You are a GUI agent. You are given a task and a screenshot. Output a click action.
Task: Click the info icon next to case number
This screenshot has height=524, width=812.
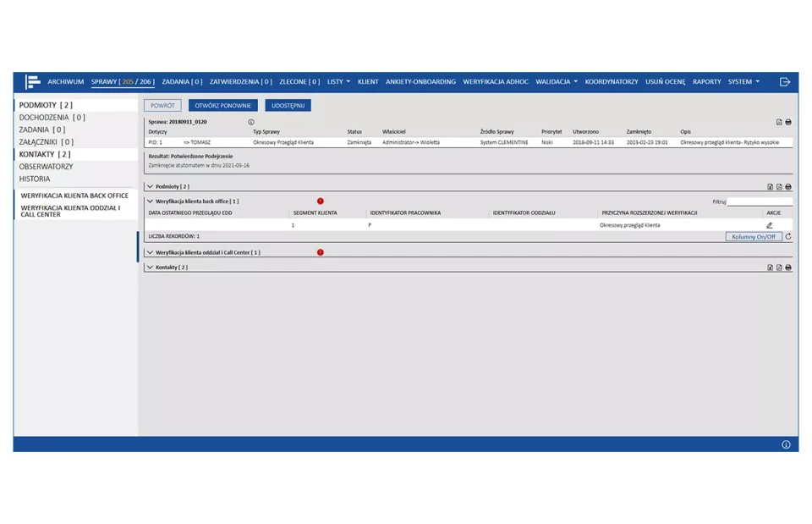pos(251,122)
